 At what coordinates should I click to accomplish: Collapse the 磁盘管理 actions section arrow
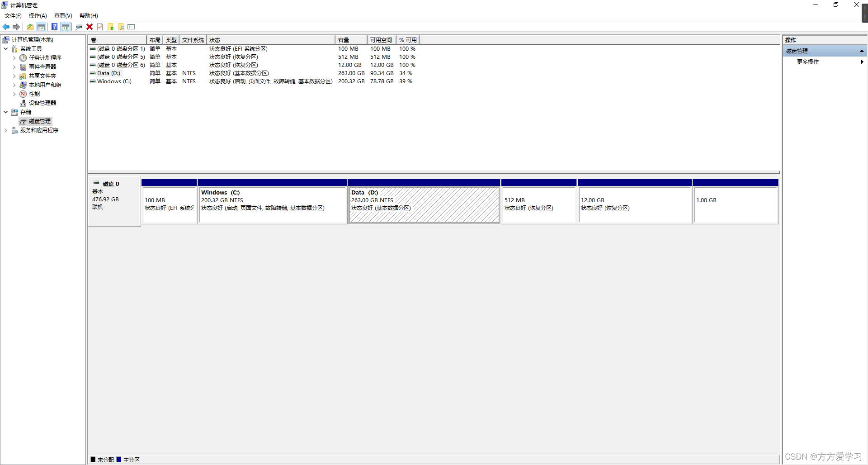862,51
